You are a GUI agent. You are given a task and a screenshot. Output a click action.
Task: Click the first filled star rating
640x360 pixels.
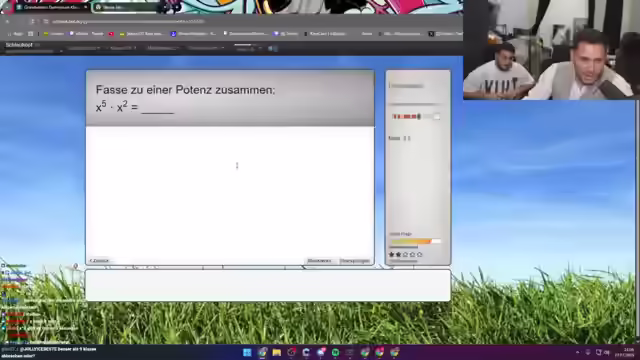click(392, 255)
